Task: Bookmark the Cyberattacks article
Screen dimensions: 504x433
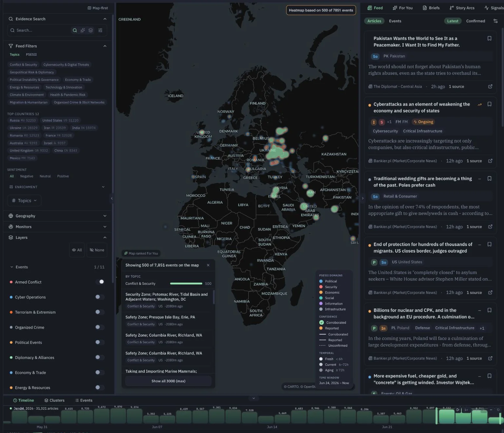Action: (489, 104)
